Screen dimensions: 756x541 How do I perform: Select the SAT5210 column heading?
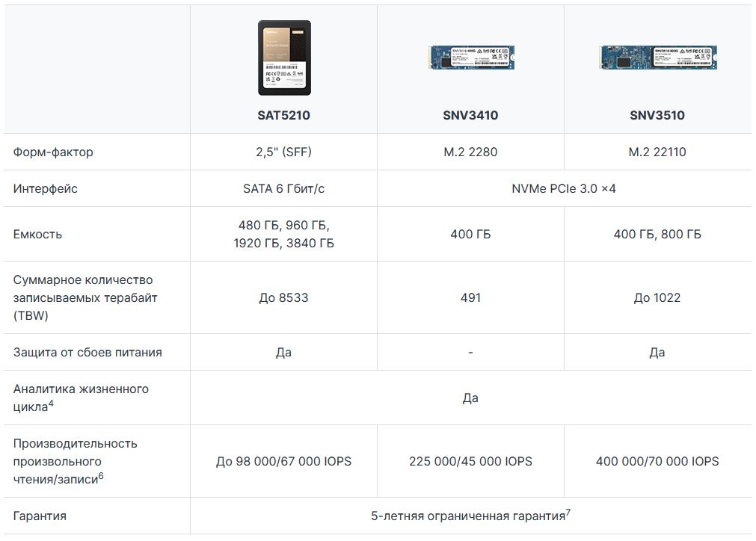283,115
